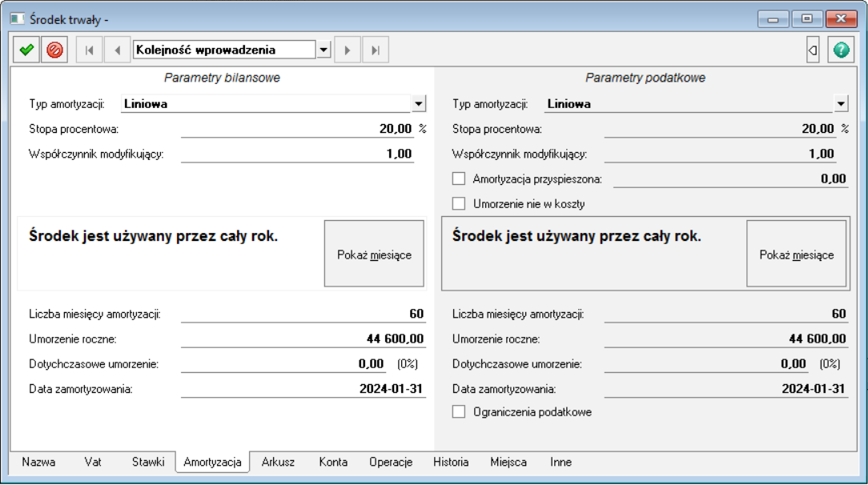Click Pokaż miesiące in tax parameters

[x=796, y=255]
